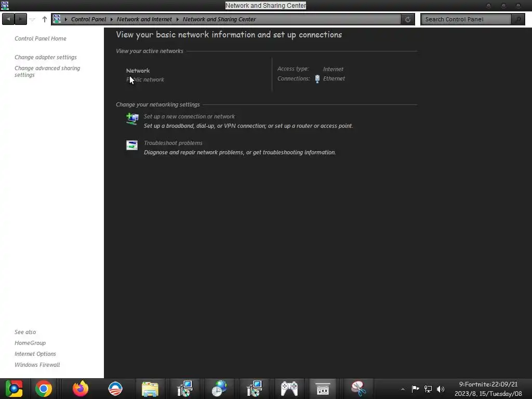Expand the arrow after Control Panel breadcrumb
The image size is (532, 399).
click(111, 19)
